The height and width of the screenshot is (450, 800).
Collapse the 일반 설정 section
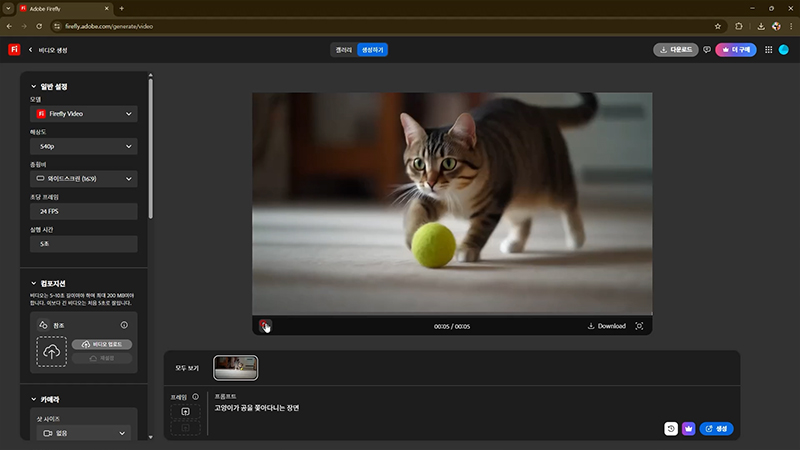click(x=35, y=87)
